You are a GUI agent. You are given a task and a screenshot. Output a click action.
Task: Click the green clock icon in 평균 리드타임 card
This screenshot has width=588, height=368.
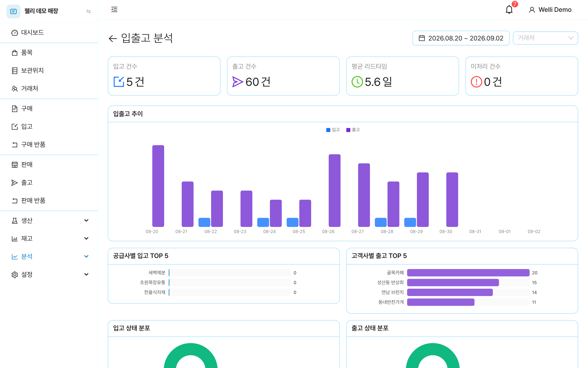click(x=357, y=82)
